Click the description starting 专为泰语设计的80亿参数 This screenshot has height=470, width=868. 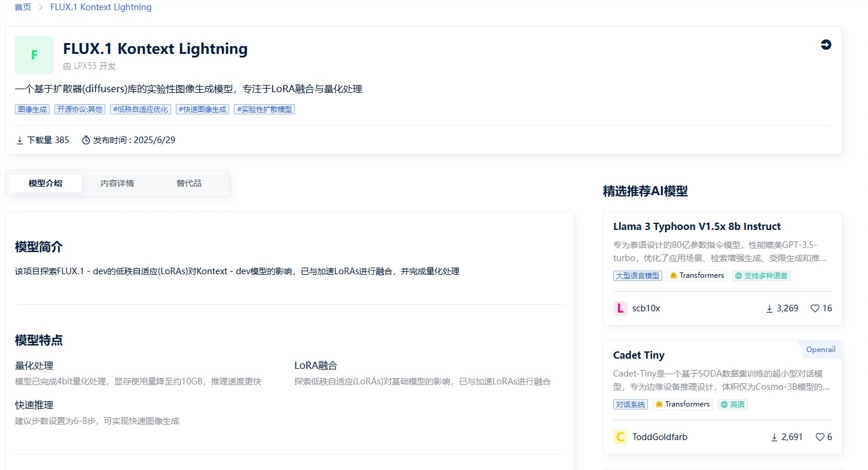(720, 251)
